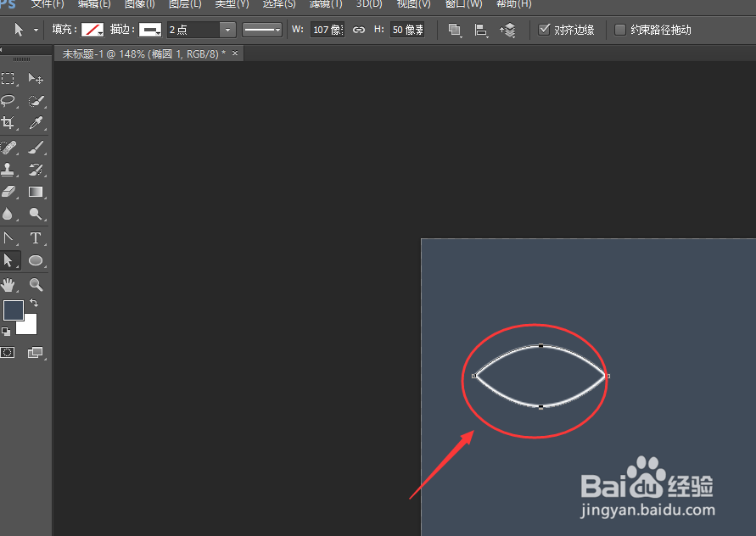Open the 文件(F) menu
Screen dimensions: 756x536
point(48,4)
